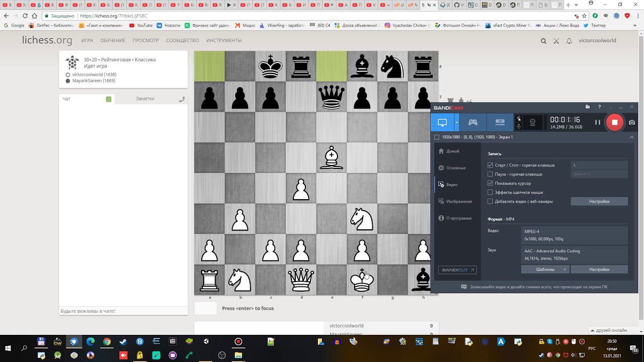
Task: Take a screenshot with Bandicam camera icon
Action: [632, 122]
